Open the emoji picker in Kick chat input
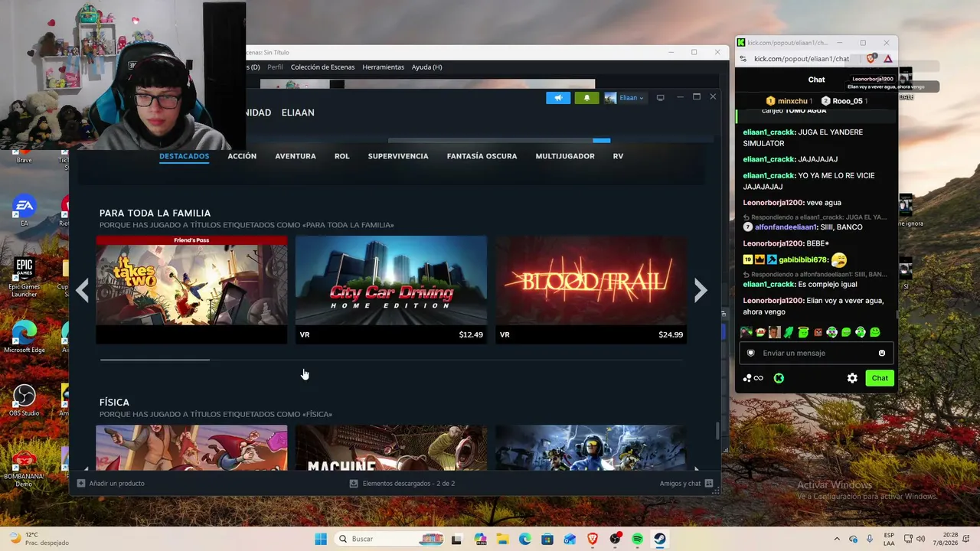980x551 pixels. 882,353
